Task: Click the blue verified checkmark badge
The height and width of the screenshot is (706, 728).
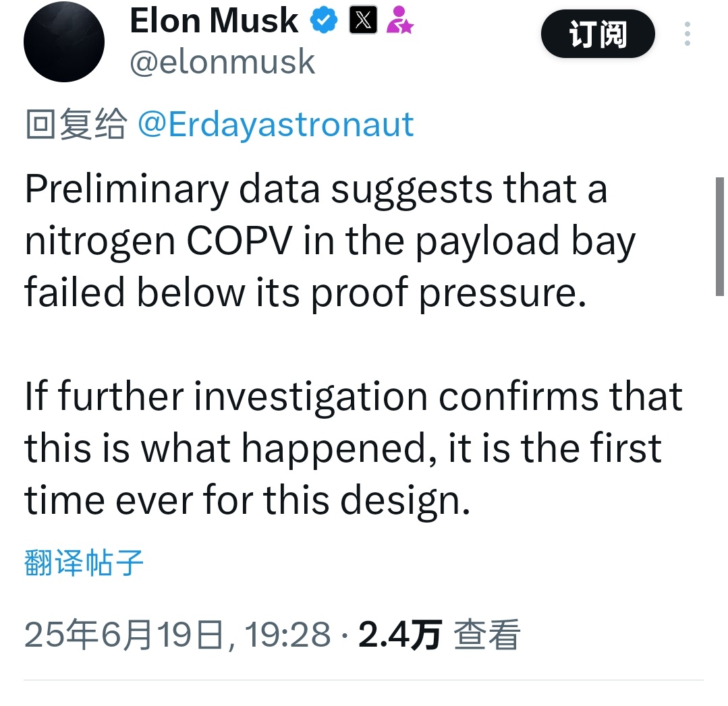Action: (324, 20)
